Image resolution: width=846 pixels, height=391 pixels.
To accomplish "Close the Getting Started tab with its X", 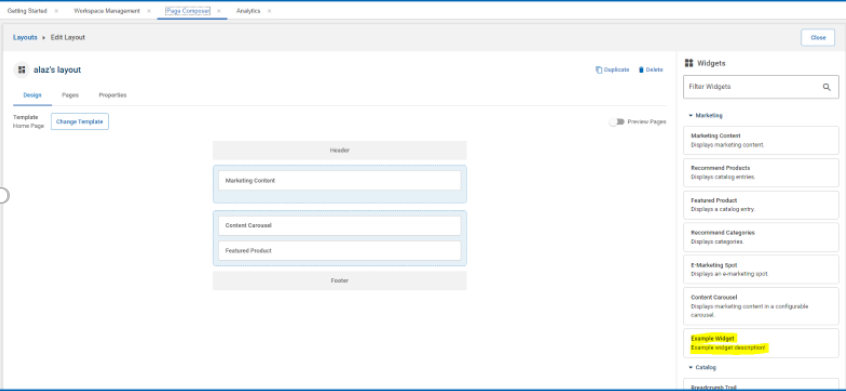I will point(56,11).
